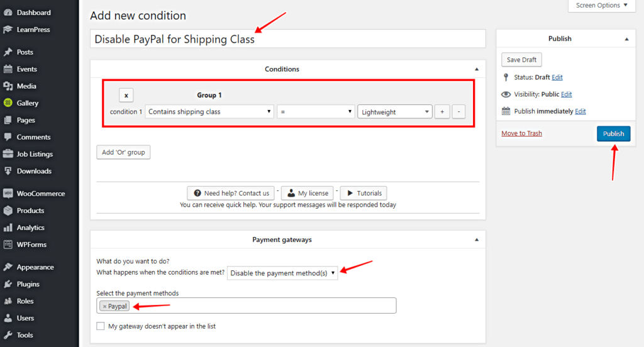
Task: Click the blue Publish button
Action: click(613, 133)
